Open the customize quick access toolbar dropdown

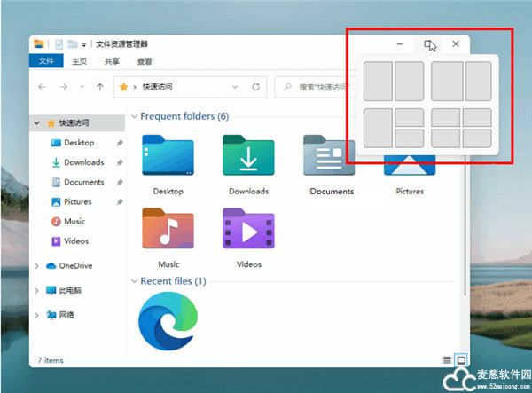[x=84, y=44]
